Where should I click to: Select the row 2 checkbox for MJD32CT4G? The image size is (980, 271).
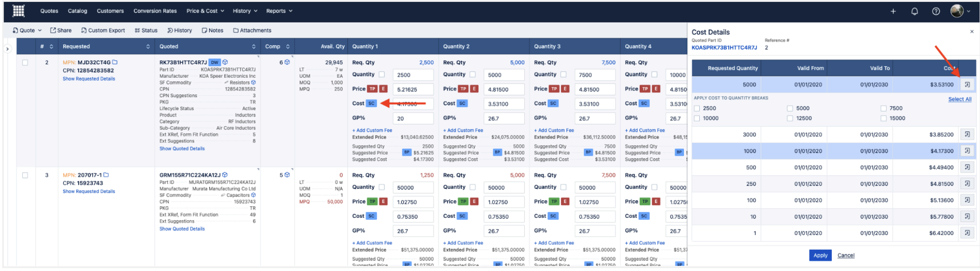pos(25,63)
